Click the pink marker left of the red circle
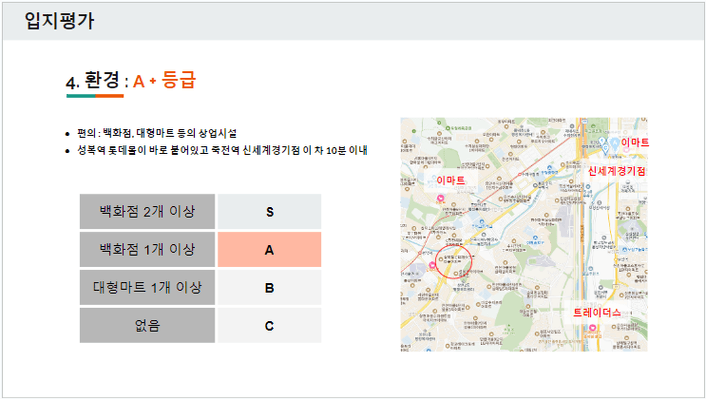Viewport: 706px width, 399px height. pos(432,265)
